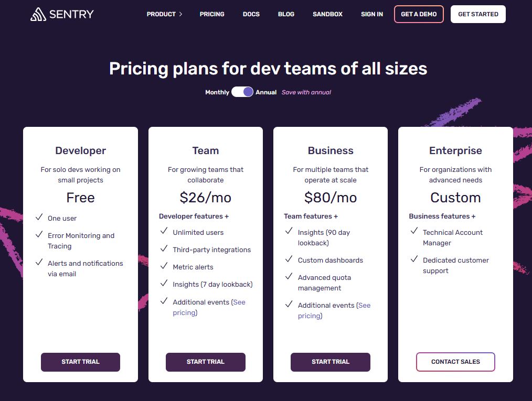Start trial for the Team plan

(x=206, y=362)
